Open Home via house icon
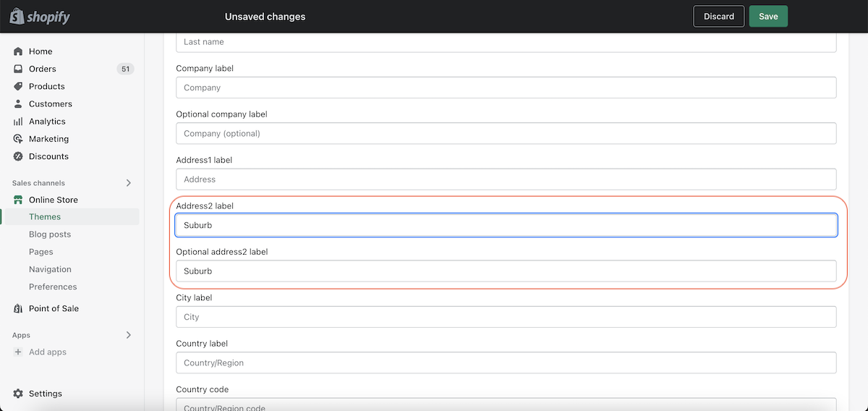 (18, 51)
